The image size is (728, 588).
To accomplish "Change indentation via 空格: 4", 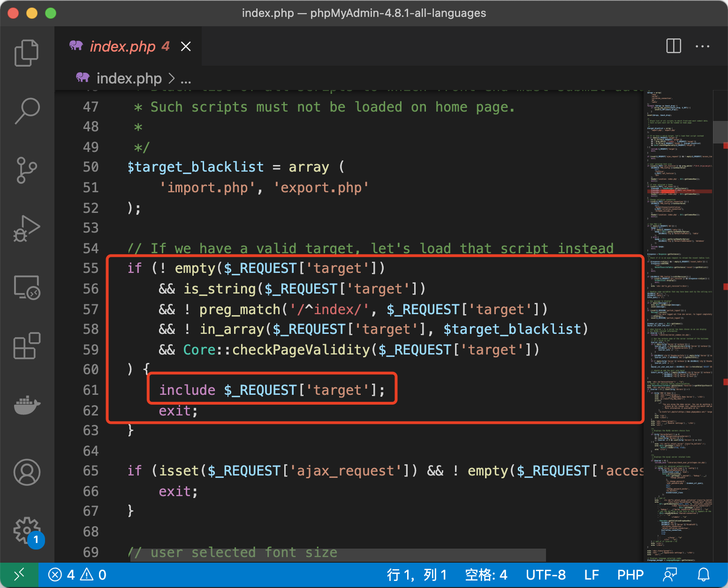I will pos(486,575).
